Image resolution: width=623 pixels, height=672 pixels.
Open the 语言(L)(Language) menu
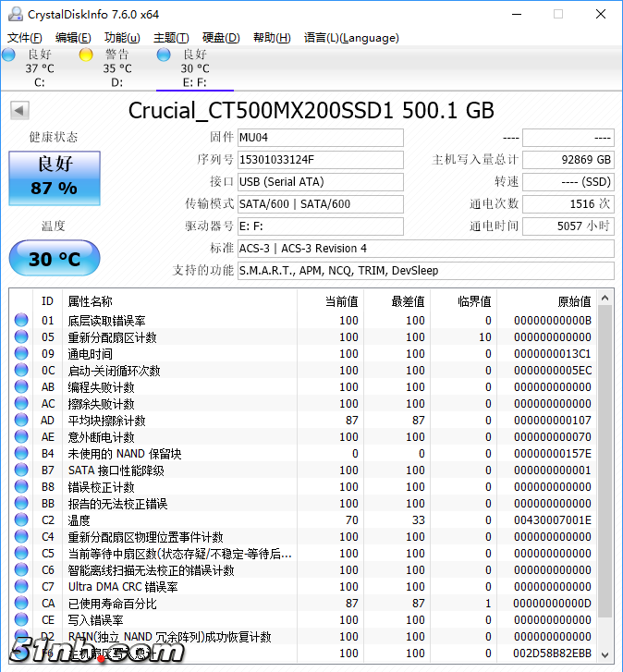click(351, 38)
